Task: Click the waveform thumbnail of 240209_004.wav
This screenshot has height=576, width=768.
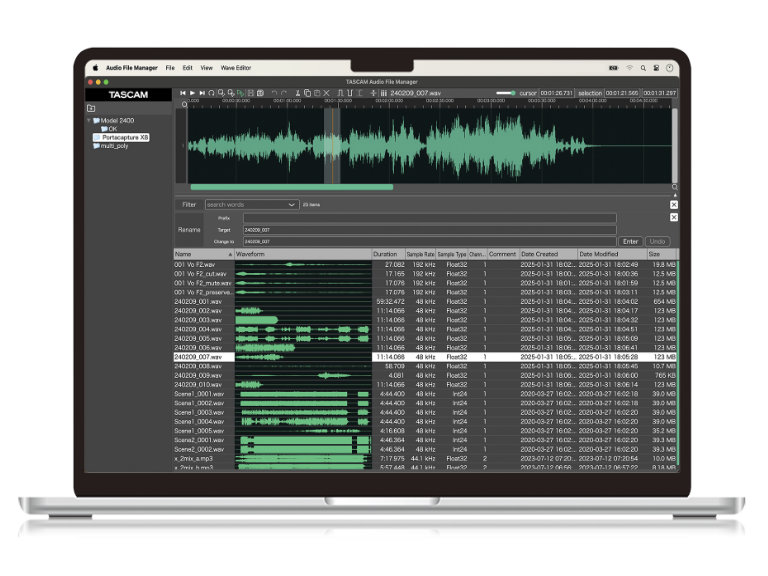Action: (303, 329)
